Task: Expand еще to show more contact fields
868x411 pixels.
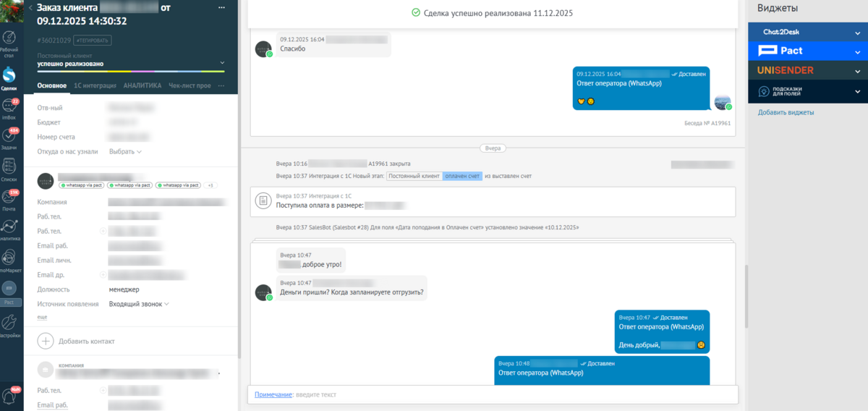Action: click(x=42, y=317)
